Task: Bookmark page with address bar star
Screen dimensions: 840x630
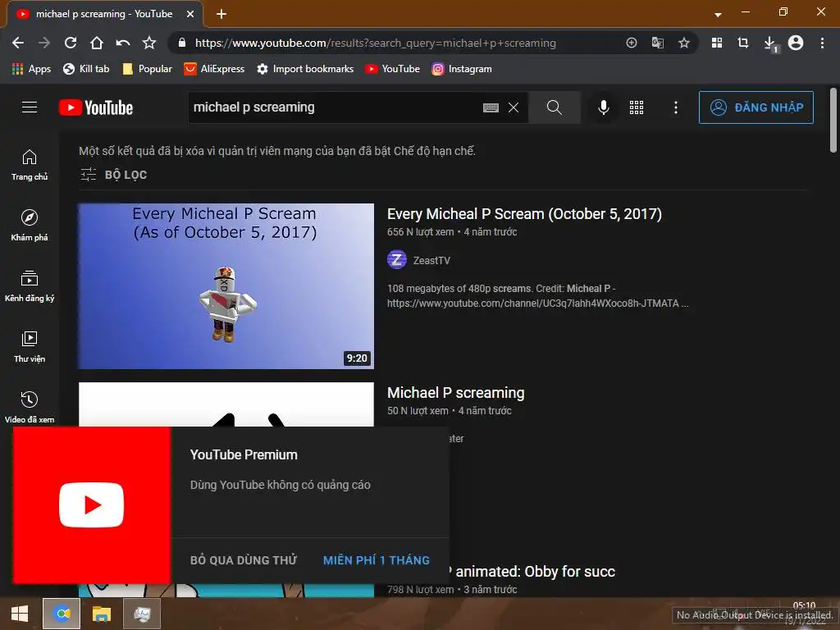Action: click(683, 43)
